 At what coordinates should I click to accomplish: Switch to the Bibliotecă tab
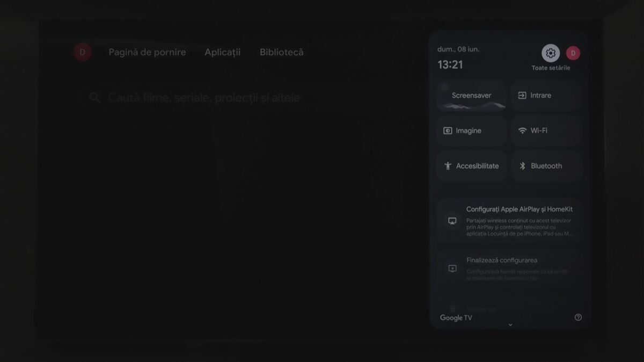(281, 52)
